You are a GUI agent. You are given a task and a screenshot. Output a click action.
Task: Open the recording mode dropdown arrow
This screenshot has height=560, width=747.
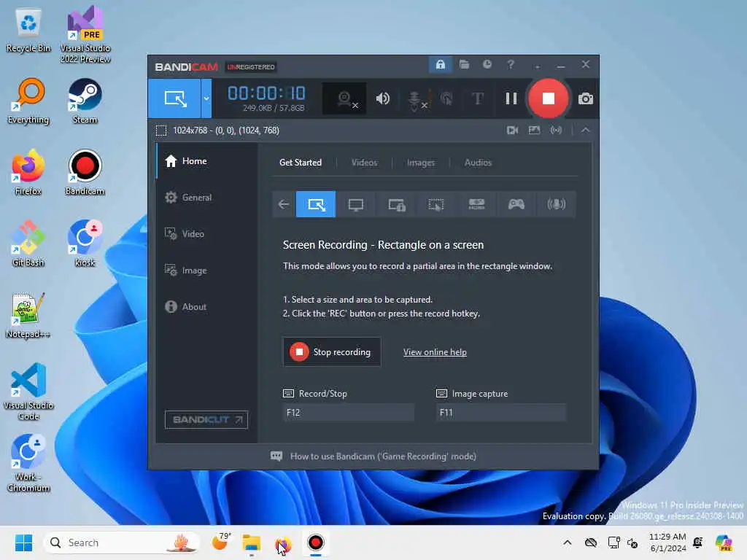tap(206, 98)
